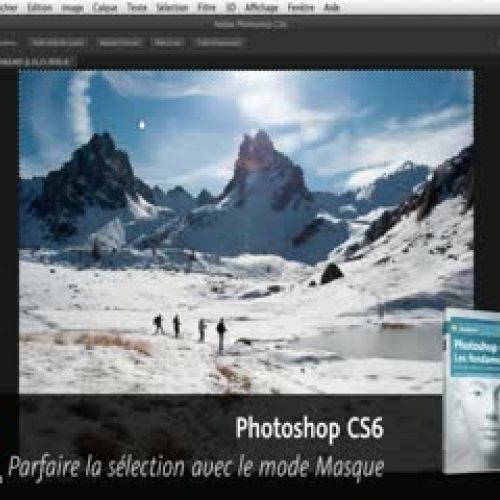500x500 pixels.
Task: Open the Sélection menu
Action: [x=172, y=7]
